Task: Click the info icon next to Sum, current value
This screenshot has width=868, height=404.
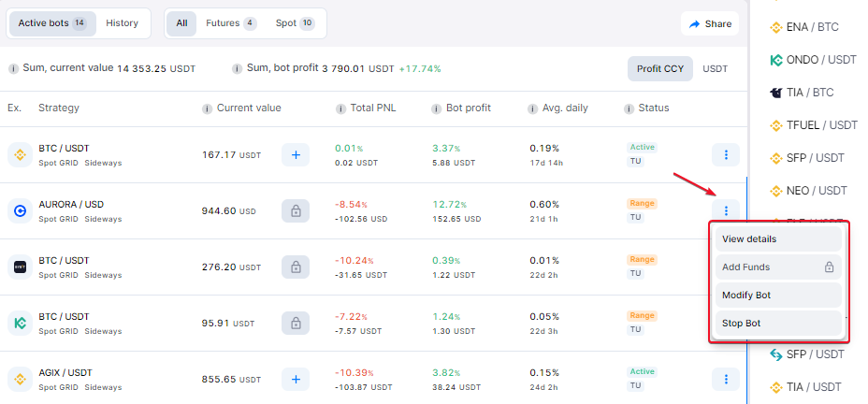Action: tap(13, 68)
